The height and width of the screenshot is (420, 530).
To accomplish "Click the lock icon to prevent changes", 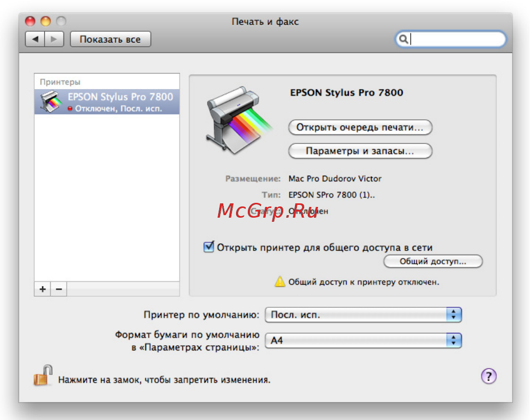I will [43, 375].
